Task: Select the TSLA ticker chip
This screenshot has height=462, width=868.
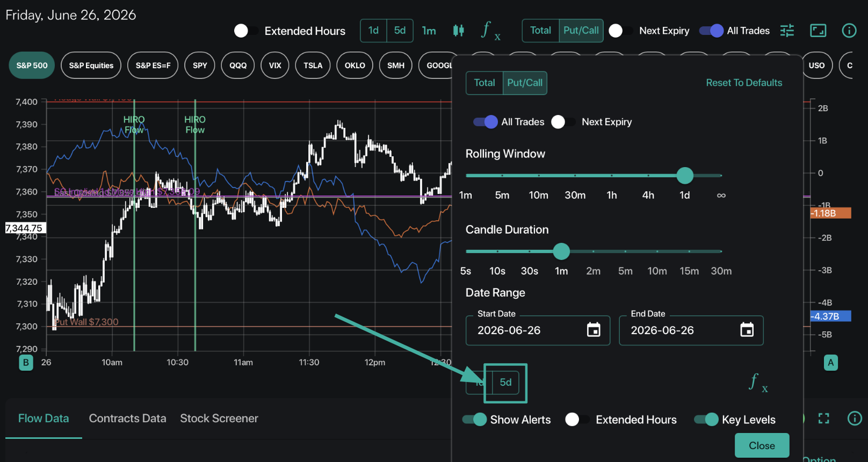Action: point(313,66)
